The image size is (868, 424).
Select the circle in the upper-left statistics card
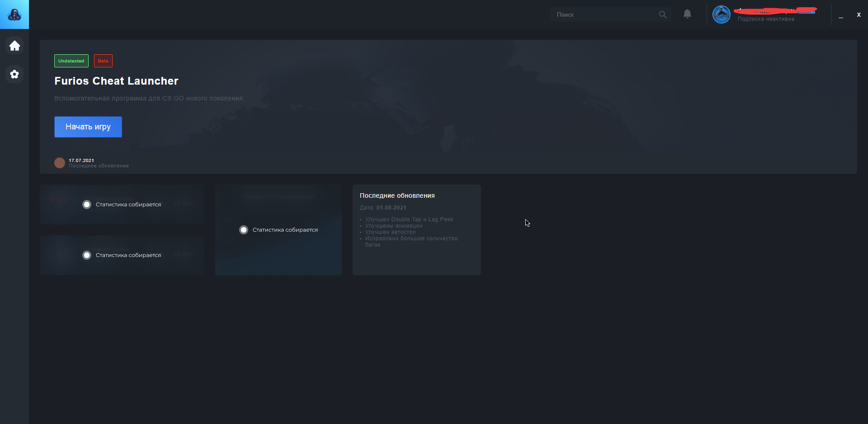(x=87, y=205)
